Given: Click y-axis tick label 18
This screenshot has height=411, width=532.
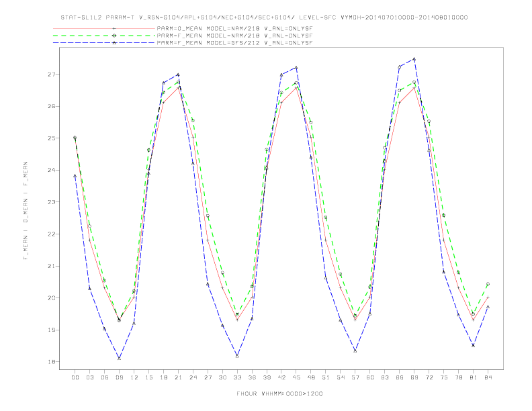Looking at the screenshot, I should [x=52, y=362].
